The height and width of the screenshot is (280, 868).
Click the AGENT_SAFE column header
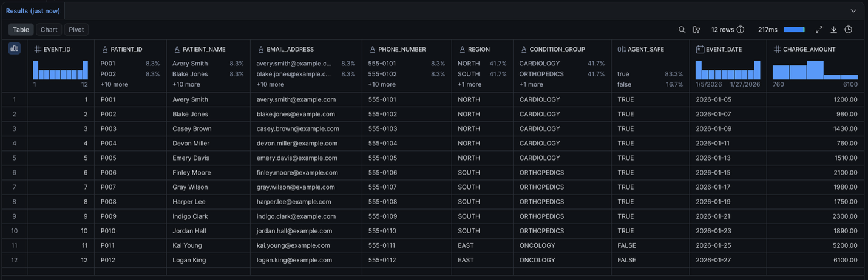(x=646, y=49)
